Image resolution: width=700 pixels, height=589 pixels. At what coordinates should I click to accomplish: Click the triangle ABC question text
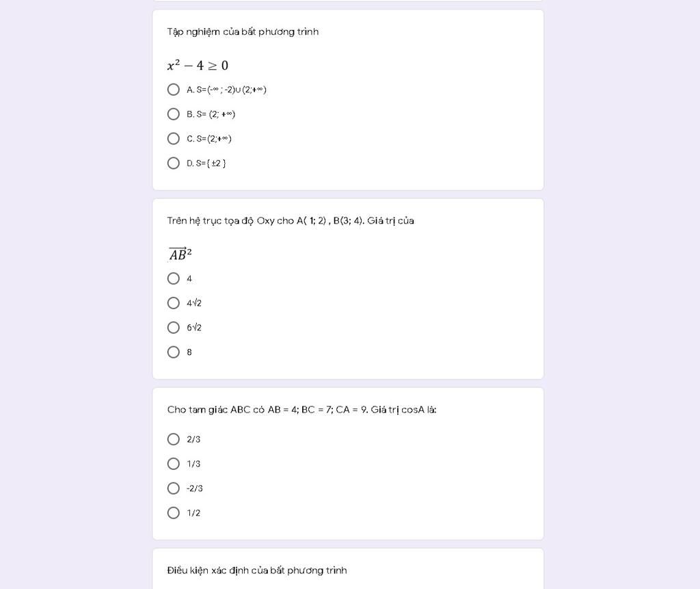pos(301,410)
